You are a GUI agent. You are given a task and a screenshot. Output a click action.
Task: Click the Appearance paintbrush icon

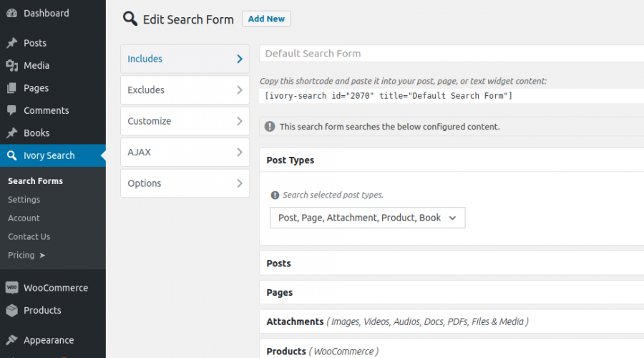pyautogui.click(x=12, y=340)
